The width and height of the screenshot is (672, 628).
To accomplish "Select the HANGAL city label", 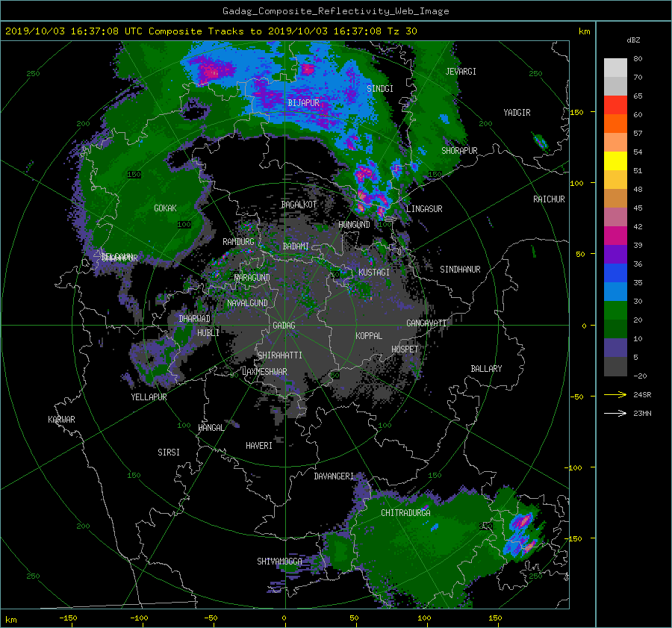I will point(211,428).
